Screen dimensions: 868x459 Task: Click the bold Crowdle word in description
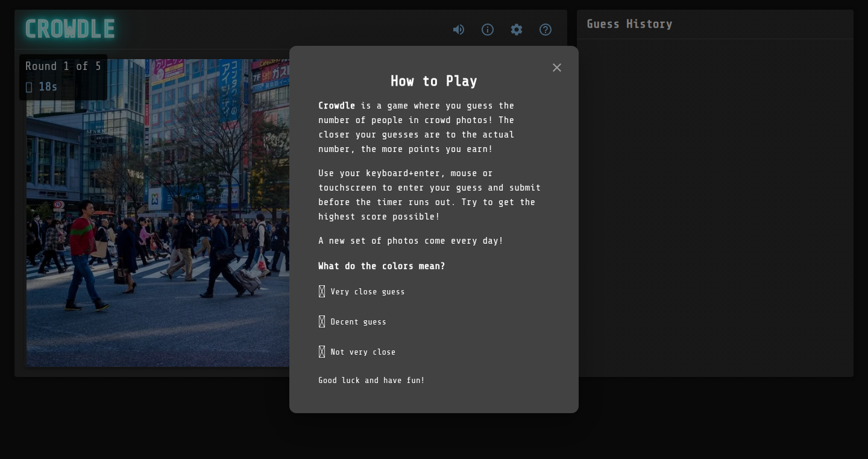336,106
